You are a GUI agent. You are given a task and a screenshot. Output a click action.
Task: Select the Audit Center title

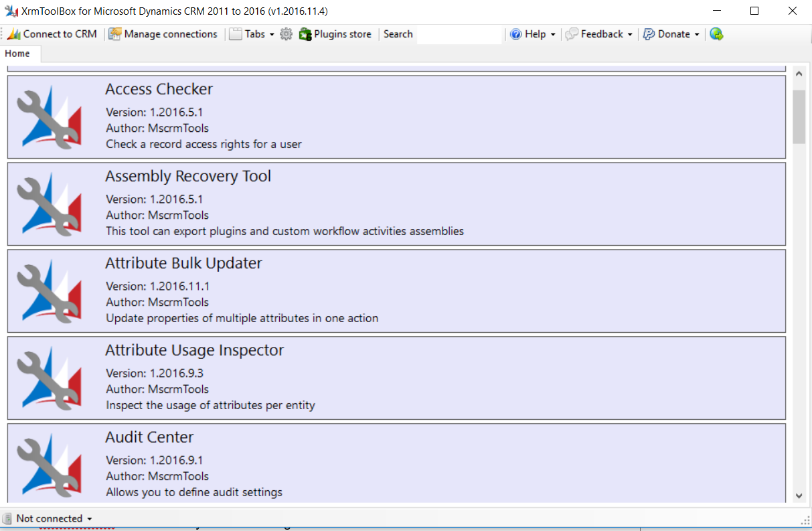(x=149, y=438)
